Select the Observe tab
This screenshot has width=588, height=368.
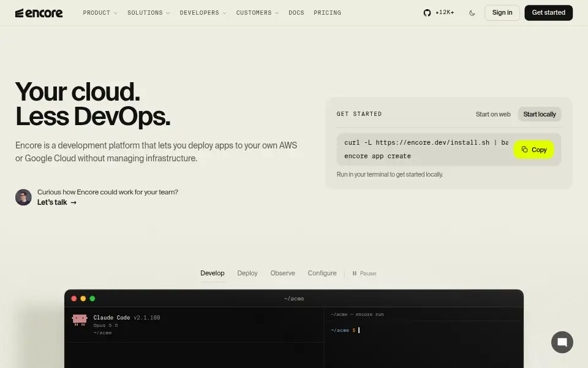(283, 274)
